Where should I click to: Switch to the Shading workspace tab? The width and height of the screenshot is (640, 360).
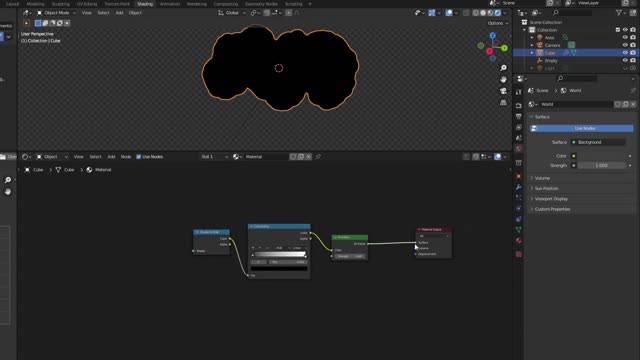[x=145, y=4]
